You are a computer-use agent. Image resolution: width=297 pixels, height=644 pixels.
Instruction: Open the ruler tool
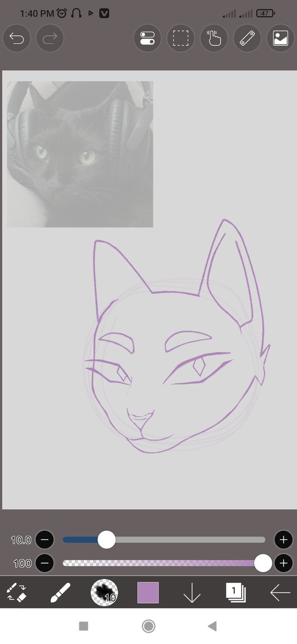[x=247, y=39]
